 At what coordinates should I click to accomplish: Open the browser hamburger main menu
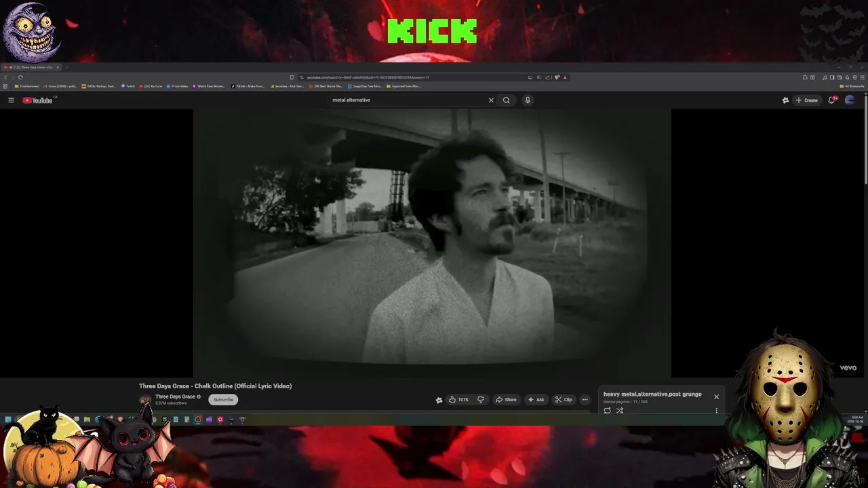(863, 77)
